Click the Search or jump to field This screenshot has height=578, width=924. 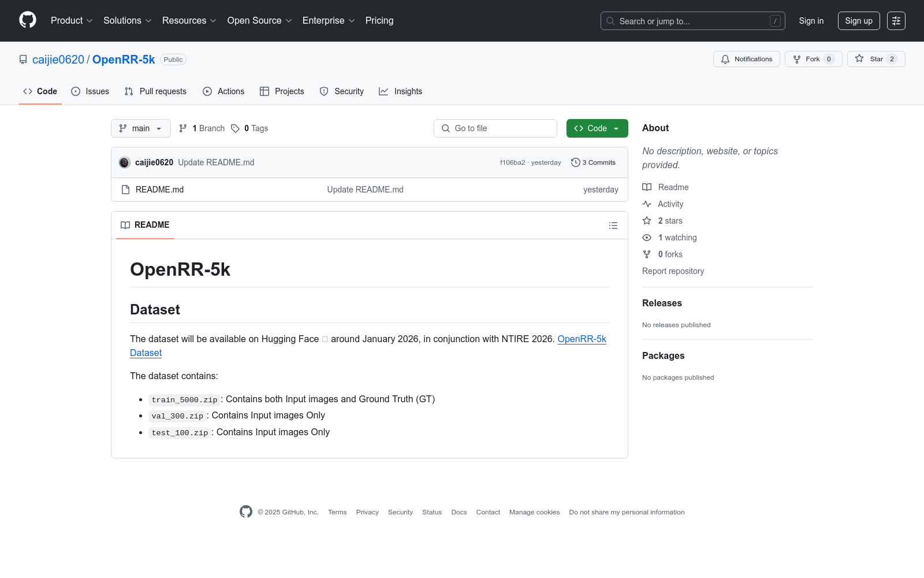point(693,21)
